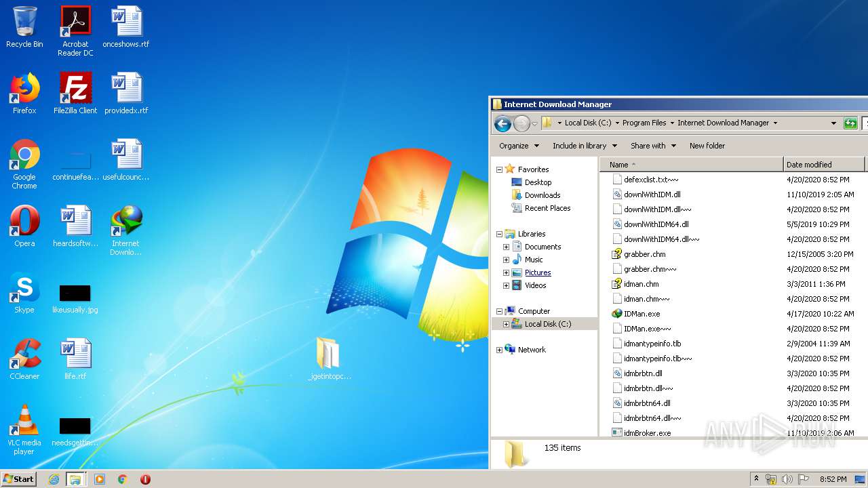Select Downloads under Favorites
Screen dimensions: 868x488
(542, 195)
